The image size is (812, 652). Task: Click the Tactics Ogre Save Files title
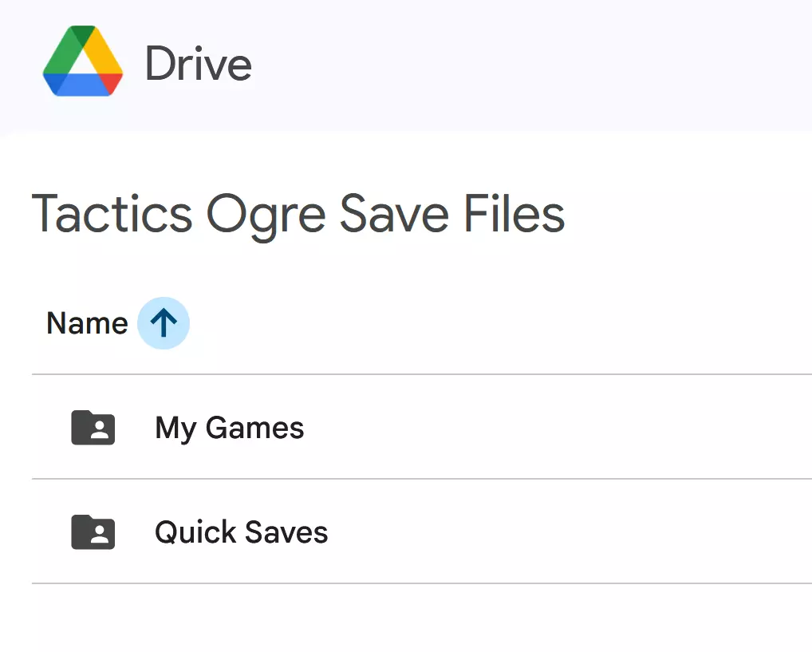(298, 214)
